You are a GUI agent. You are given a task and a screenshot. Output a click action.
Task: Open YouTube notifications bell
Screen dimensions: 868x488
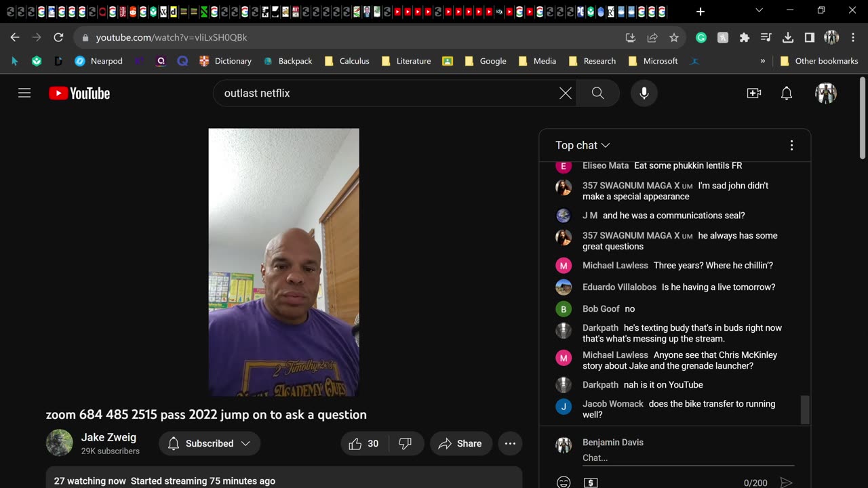click(787, 93)
